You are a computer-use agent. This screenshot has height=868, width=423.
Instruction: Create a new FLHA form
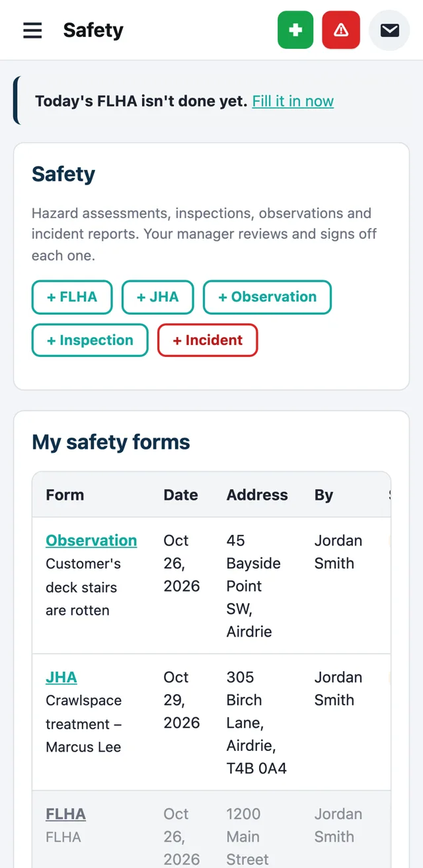pos(72,297)
